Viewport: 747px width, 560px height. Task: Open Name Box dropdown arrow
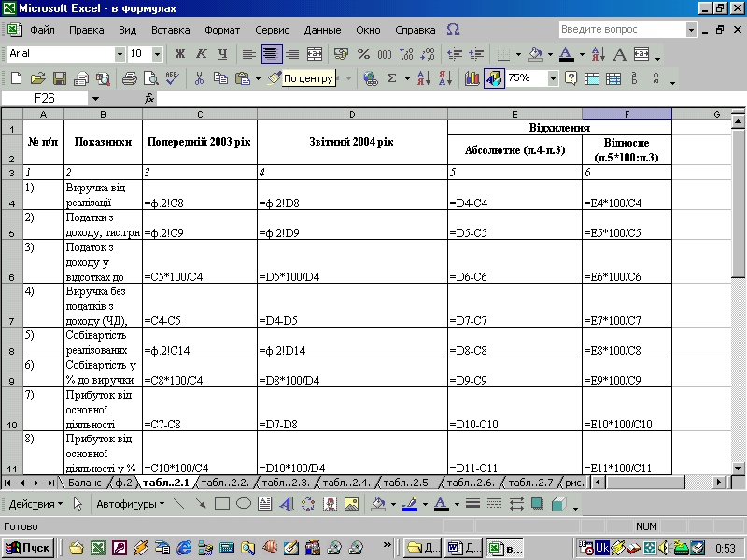tap(96, 99)
